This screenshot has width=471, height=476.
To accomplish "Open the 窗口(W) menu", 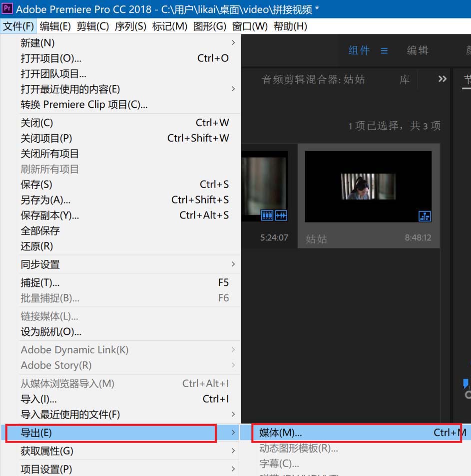I will click(250, 26).
